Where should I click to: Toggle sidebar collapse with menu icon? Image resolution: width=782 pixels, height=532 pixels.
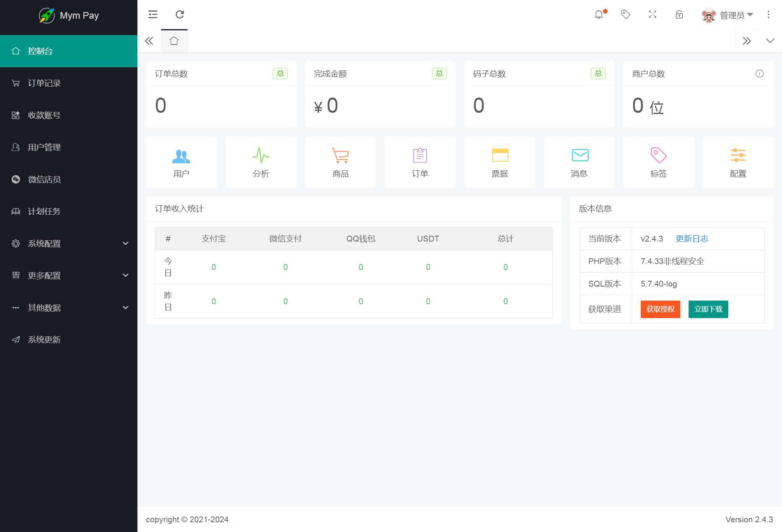[x=153, y=15]
